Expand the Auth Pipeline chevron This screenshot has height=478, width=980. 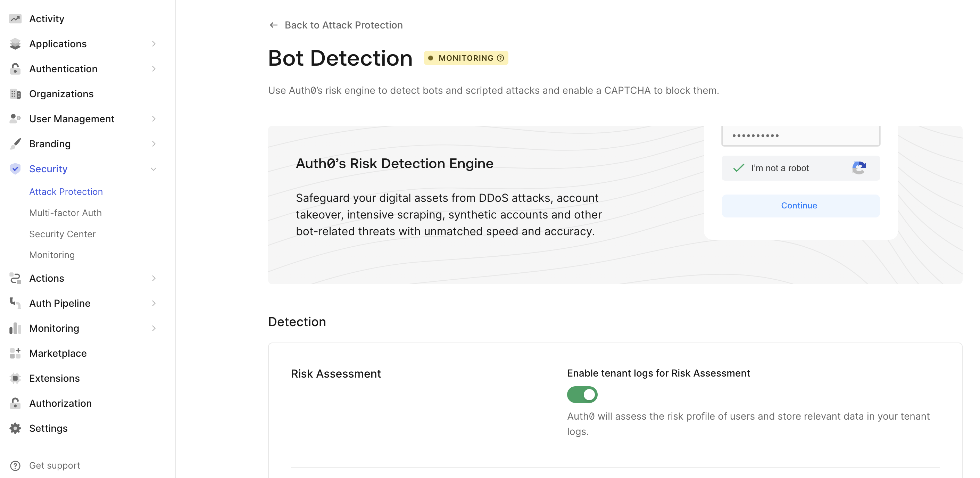154,303
